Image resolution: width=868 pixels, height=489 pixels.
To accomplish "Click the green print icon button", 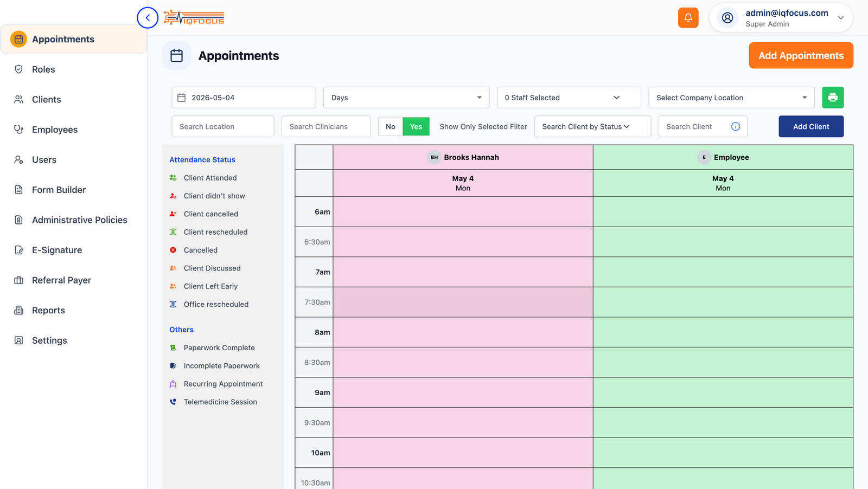I will (x=833, y=98).
